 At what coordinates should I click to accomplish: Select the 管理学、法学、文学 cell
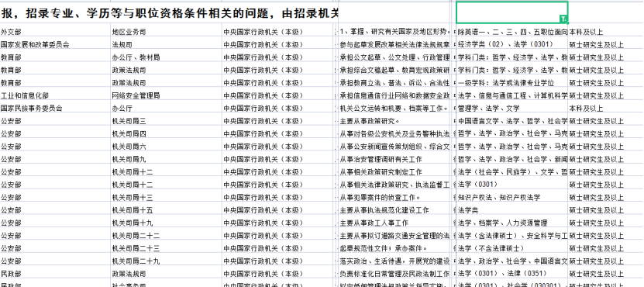pos(512,108)
